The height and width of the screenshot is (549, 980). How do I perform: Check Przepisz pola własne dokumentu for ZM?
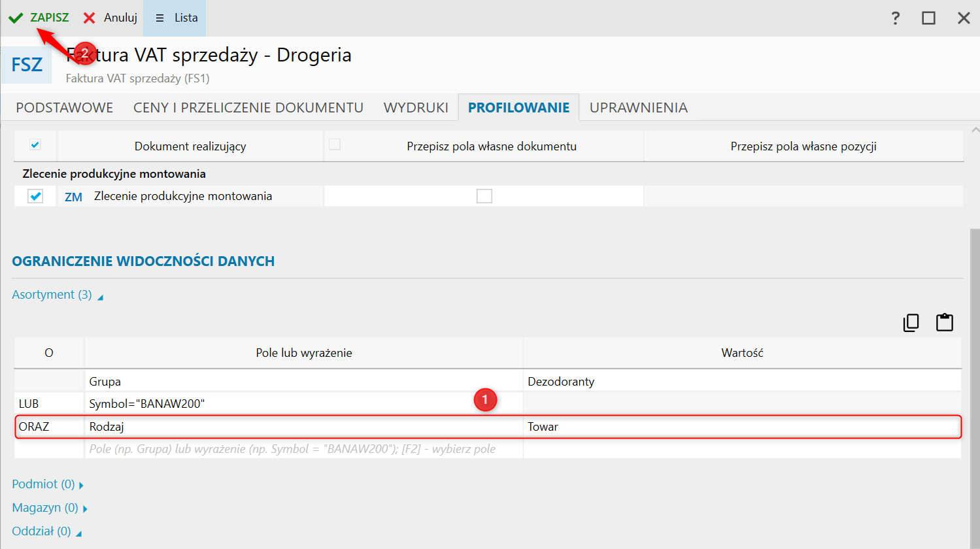pyautogui.click(x=484, y=196)
